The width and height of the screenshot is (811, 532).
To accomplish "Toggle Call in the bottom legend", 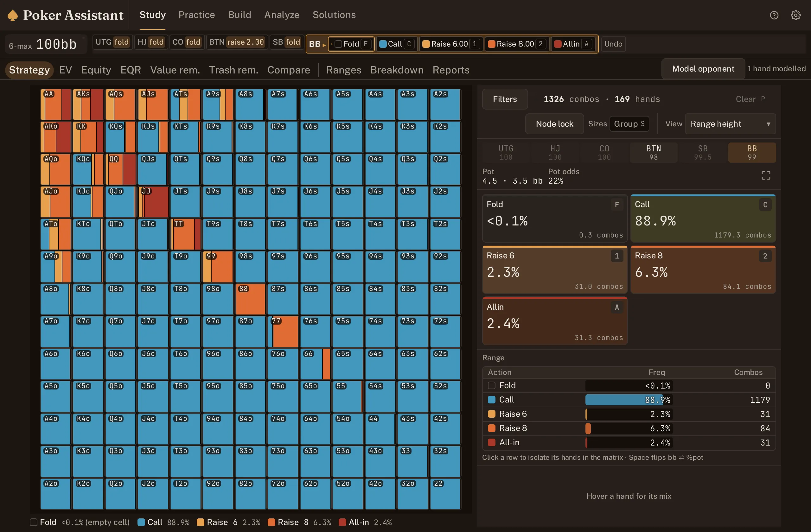I will [163, 522].
